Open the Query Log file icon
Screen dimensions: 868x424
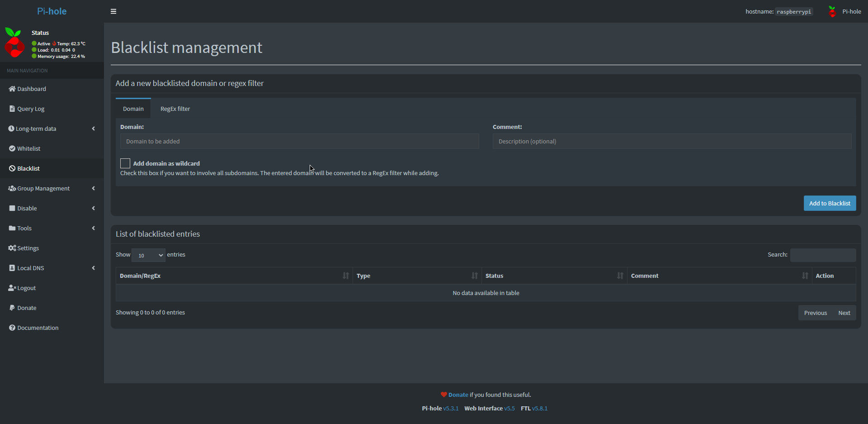[x=12, y=109]
